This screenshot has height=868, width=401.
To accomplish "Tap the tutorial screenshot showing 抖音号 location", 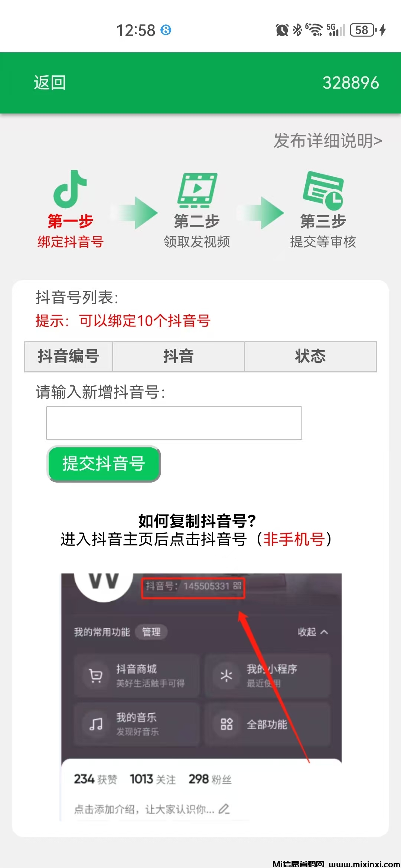I will [201, 697].
